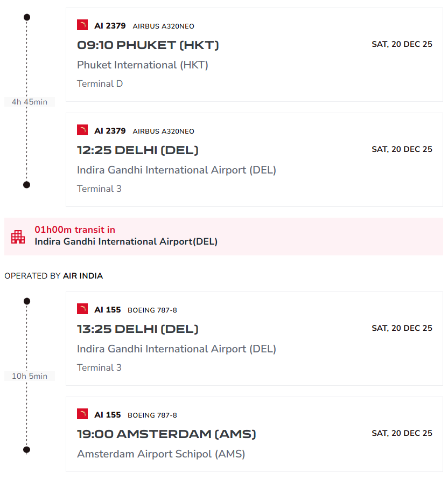The image size is (448, 479).
Task: Click the SAT, 20 DEC 25 date in Phuket card
Action: pos(402,44)
